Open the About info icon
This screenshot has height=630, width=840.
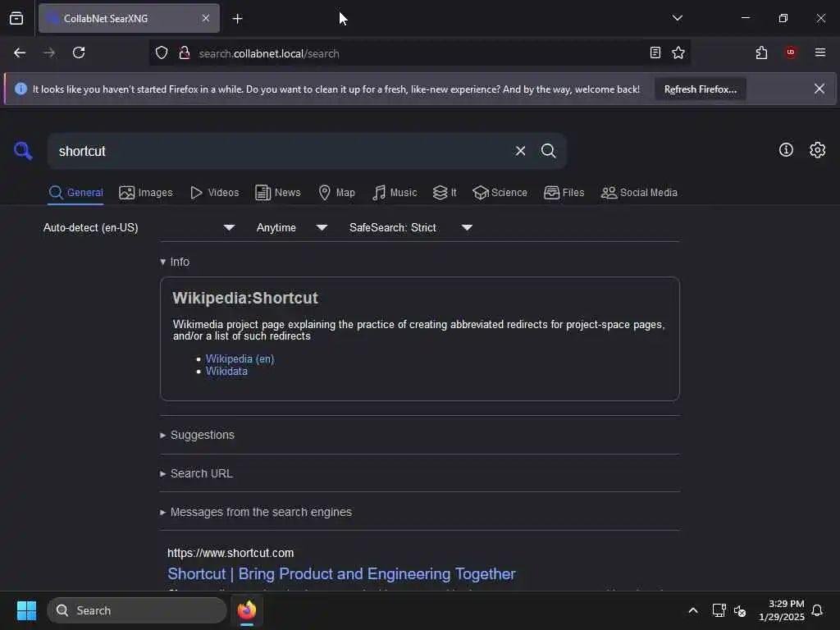786,150
